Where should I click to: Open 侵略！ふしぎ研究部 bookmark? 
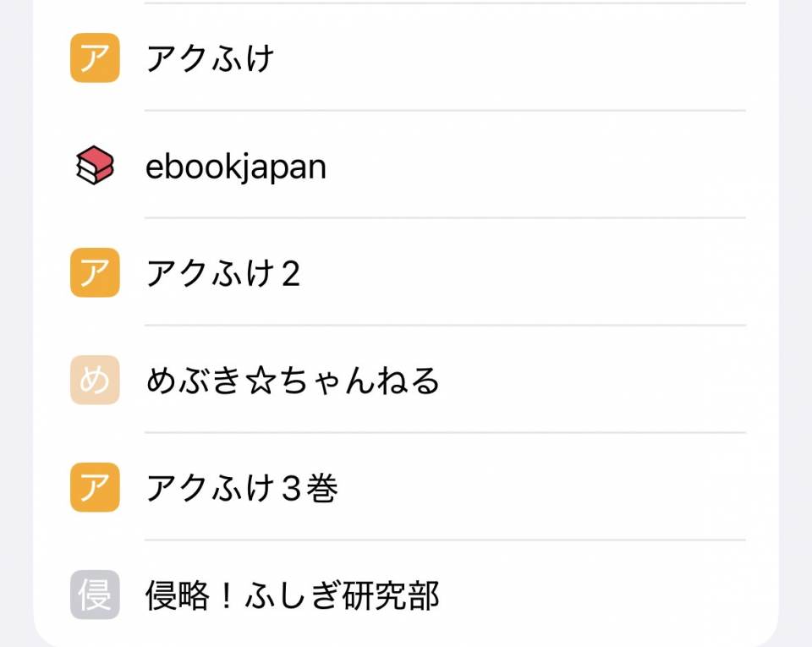click(293, 596)
